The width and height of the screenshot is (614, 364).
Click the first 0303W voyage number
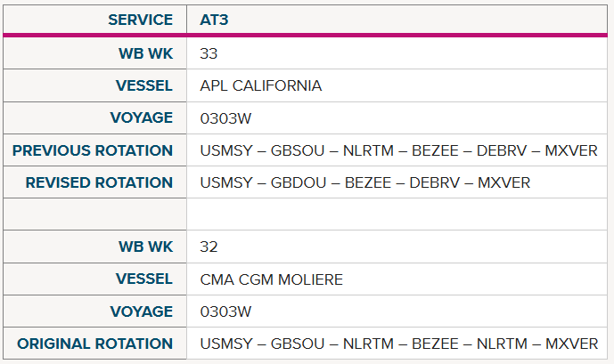(x=225, y=118)
